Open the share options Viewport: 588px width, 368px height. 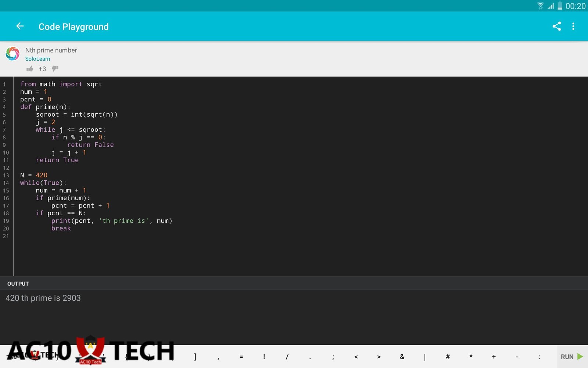coord(556,26)
